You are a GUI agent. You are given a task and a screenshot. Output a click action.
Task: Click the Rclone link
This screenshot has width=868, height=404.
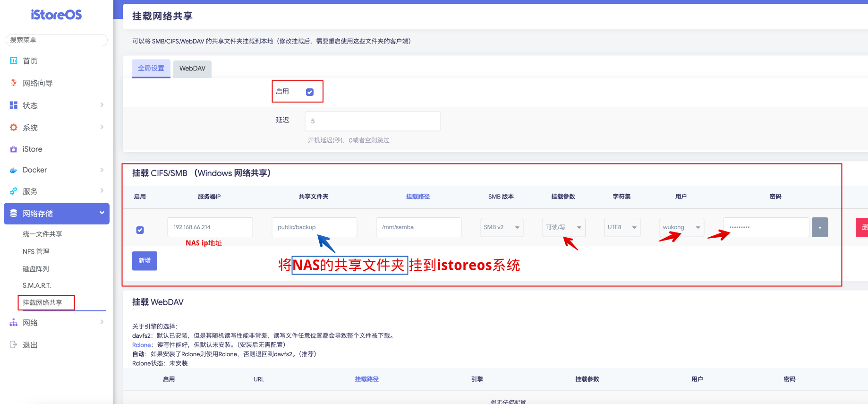point(141,345)
